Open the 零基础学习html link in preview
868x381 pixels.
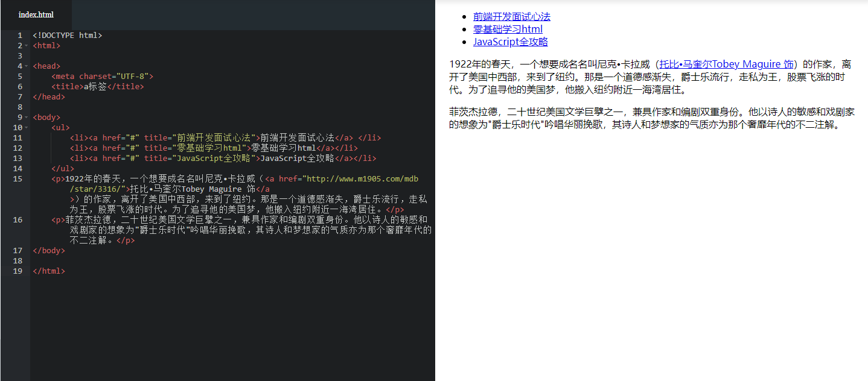(508, 29)
